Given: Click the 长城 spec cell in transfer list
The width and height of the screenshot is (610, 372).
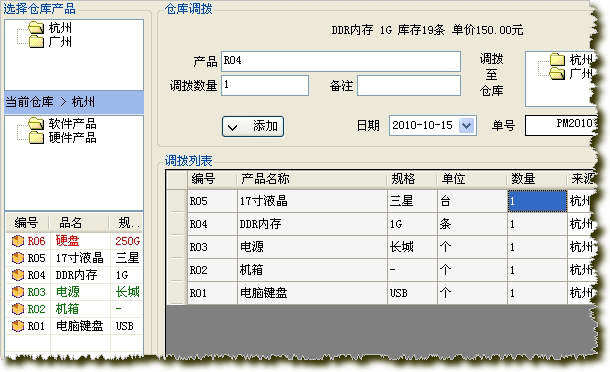Looking at the screenshot, I should [x=412, y=247].
